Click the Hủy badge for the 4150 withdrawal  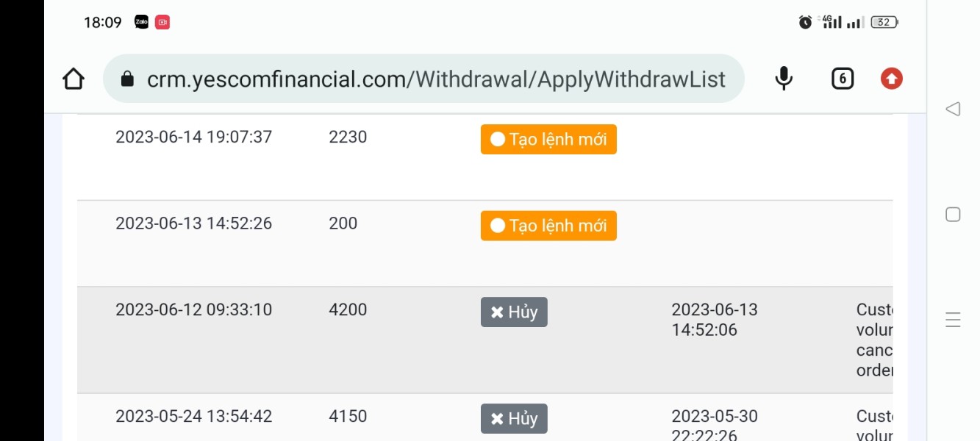coord(514,419)
